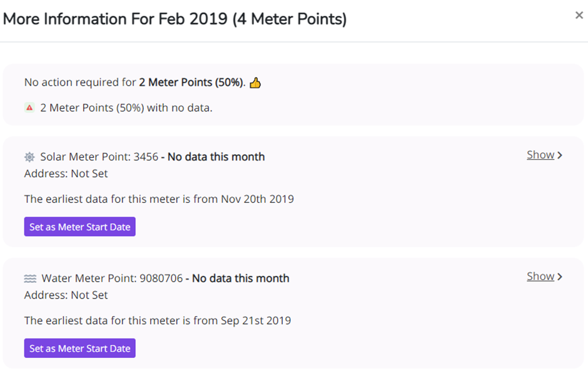Click earliest data Sep 21st 2019 text
Image resolution: width=588 pixels, height=378 pixels.
tap(158, 320)
